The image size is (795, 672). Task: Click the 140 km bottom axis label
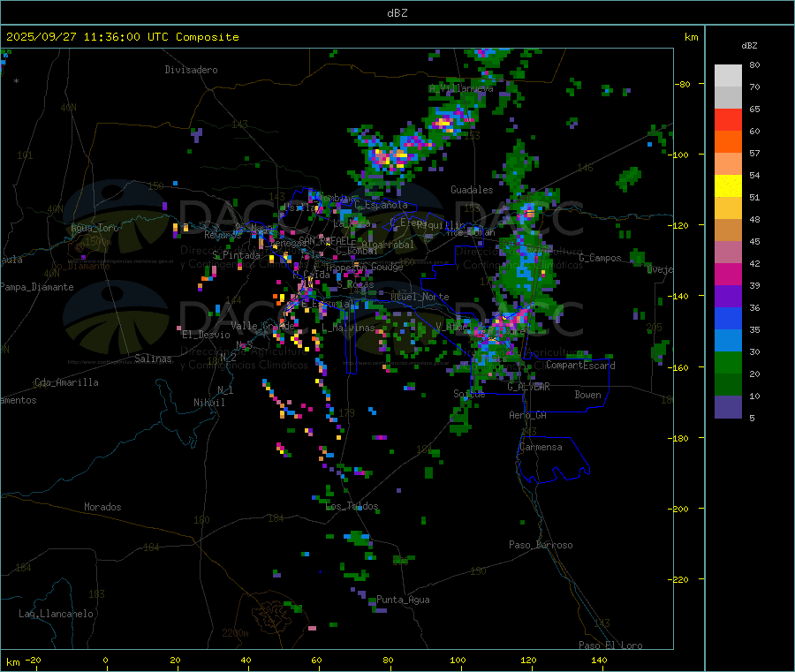pos(599,661)
